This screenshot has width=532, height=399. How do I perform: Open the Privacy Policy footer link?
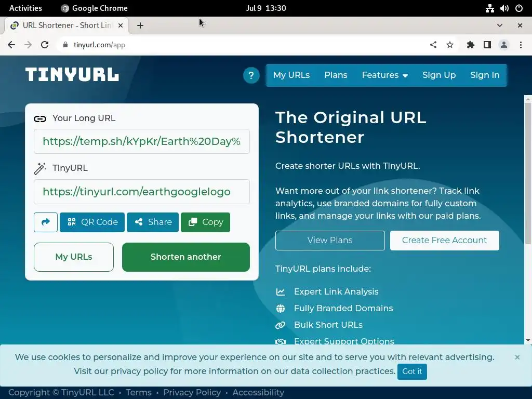(192, 392)
